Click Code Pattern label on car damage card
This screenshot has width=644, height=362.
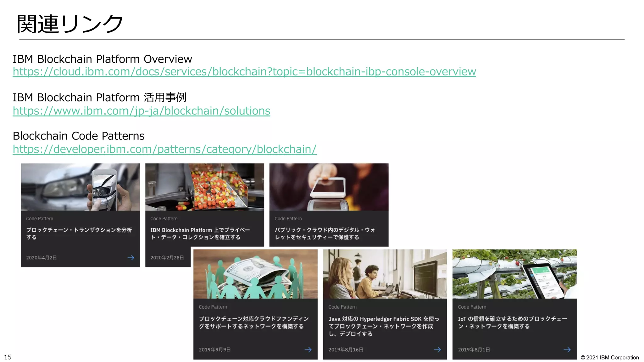40,219
